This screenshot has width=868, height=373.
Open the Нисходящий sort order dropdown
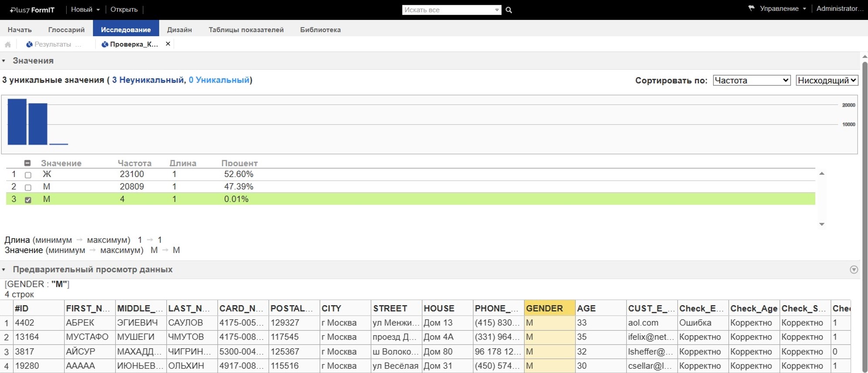pos(827,80)
